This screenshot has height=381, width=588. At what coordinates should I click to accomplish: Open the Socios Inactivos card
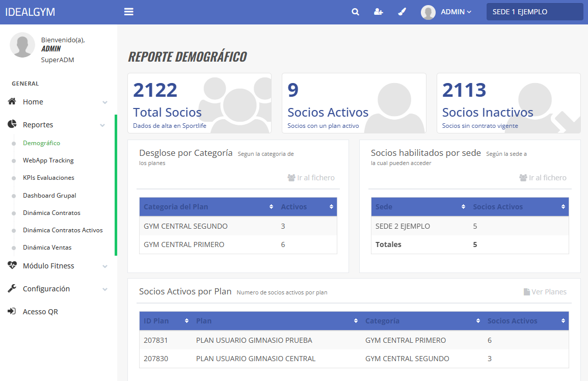[509, 103]
